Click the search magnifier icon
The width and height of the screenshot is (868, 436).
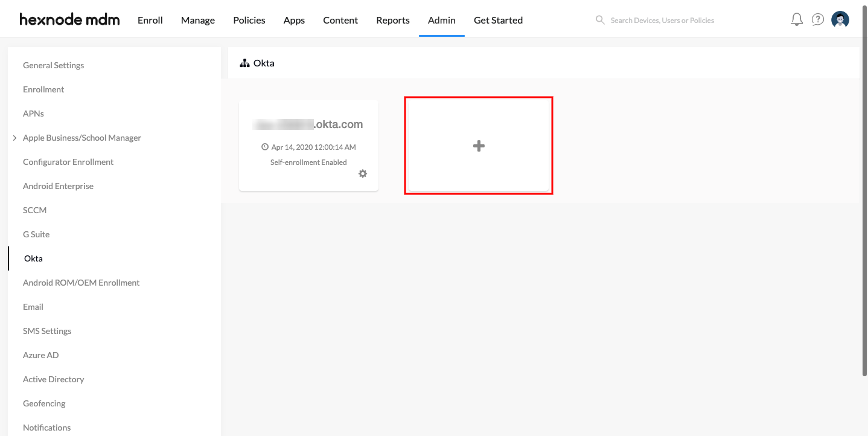(600, 20)
